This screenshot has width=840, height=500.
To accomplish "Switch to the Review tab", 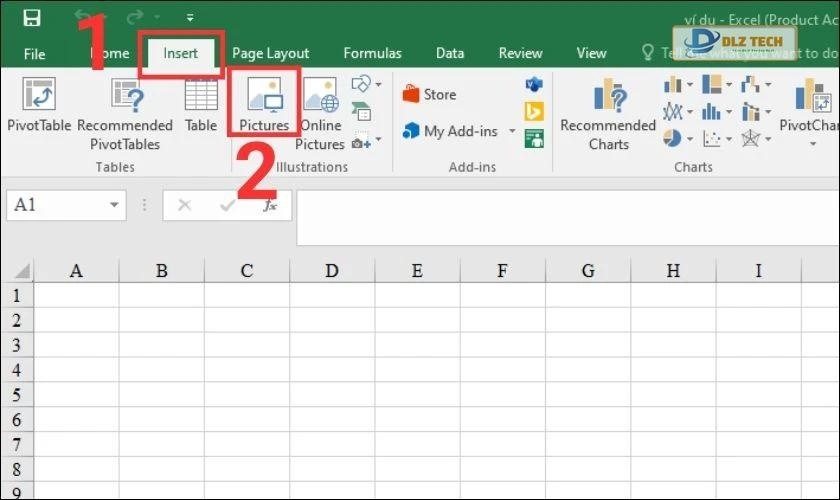I will coord(520,53).
